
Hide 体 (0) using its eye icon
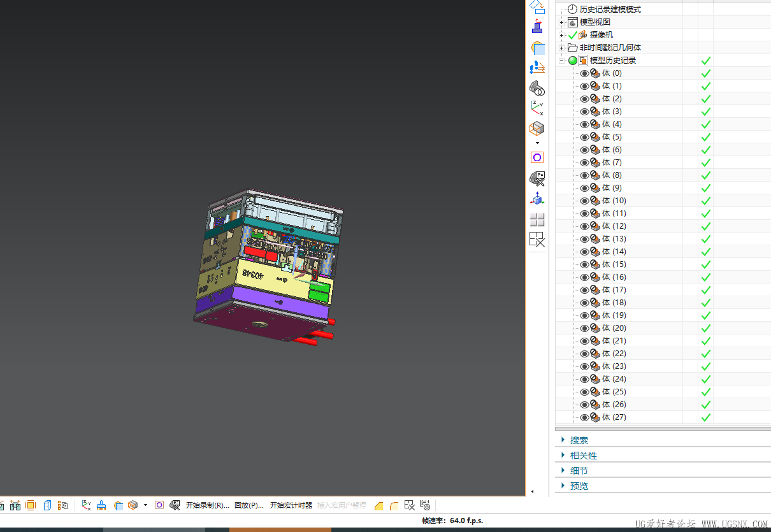pos(584,73)
